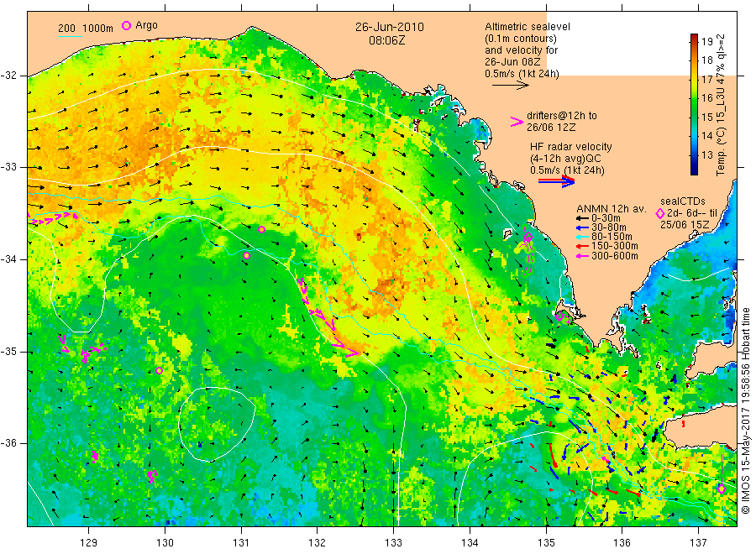Click the sealCTD diamond near 134.8E 33.8S
Image resolution: width=756 pixels, height=554 pixels.
tap(528, 237)
